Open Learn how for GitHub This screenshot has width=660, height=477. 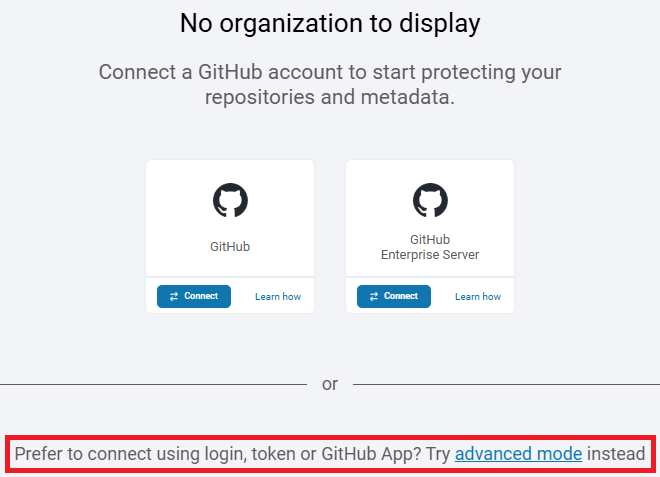(x=278, y=297)
